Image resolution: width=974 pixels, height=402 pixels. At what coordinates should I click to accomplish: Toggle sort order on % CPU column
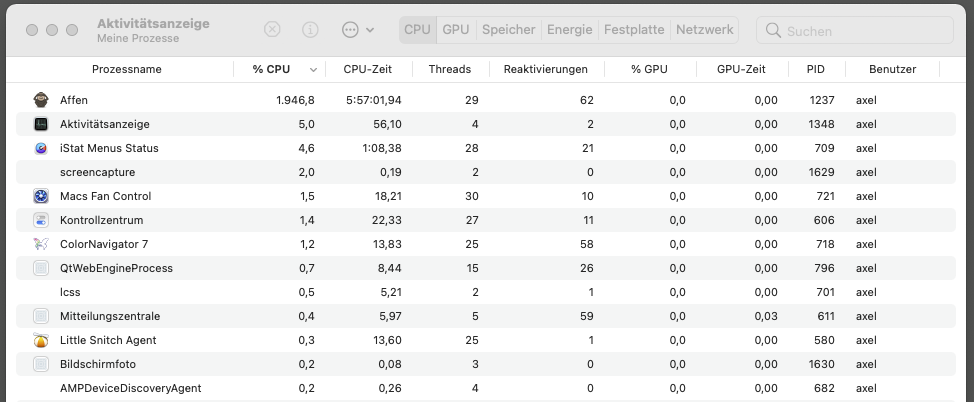tap(280, 69)
